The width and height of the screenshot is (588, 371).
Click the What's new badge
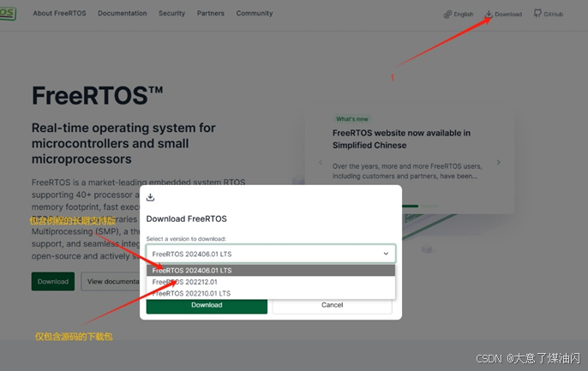[351, 119]
